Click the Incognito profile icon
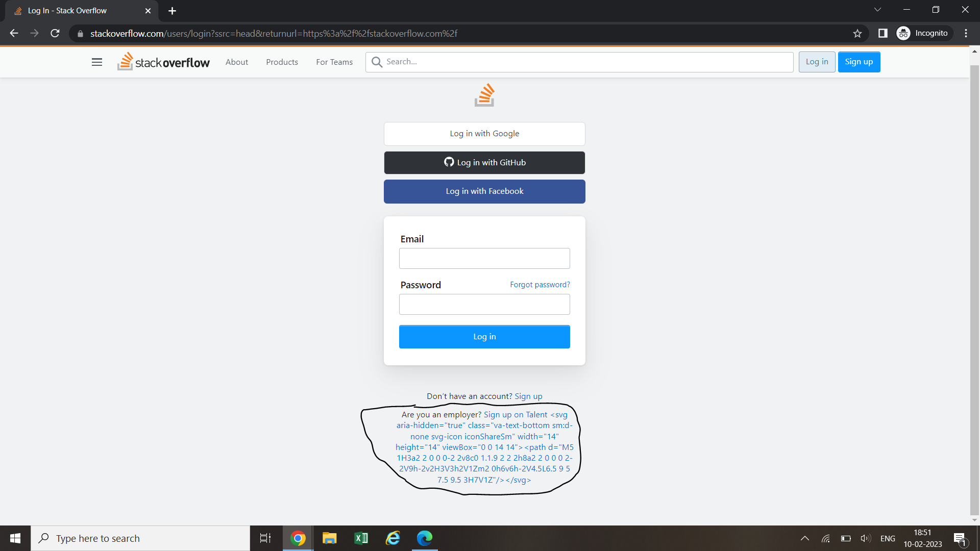 click(x=903, y=33)
